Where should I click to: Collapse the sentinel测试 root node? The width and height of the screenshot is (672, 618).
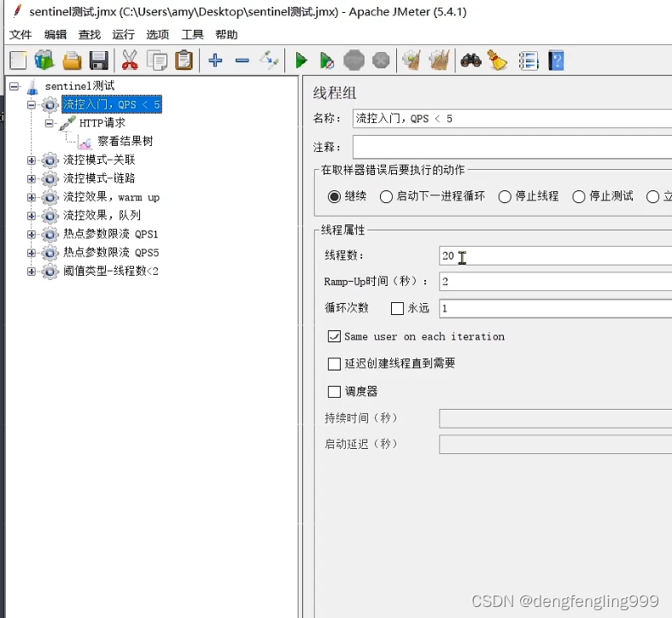click(15, 86)
